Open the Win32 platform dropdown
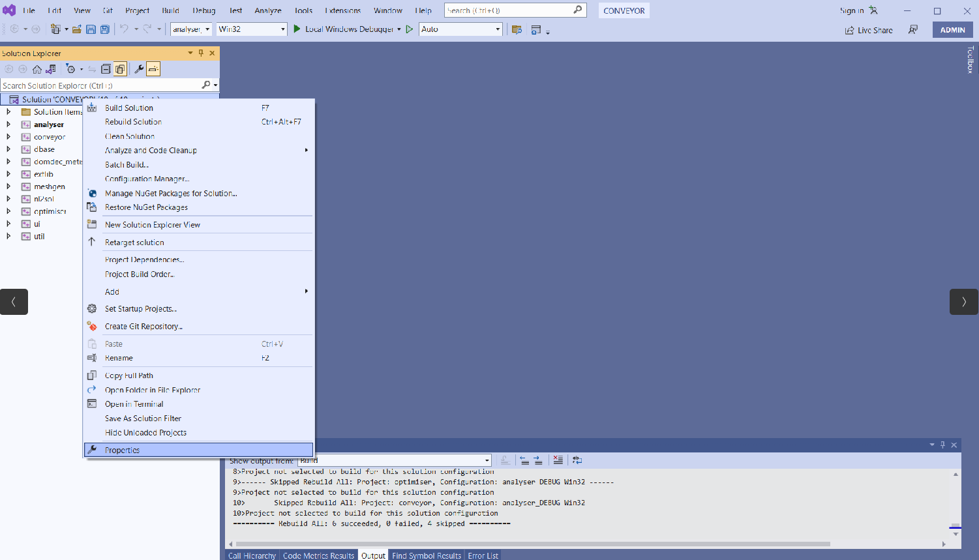The height and width of the screenshot is (560, 979). pyautogui.click(x=252, y=29)
